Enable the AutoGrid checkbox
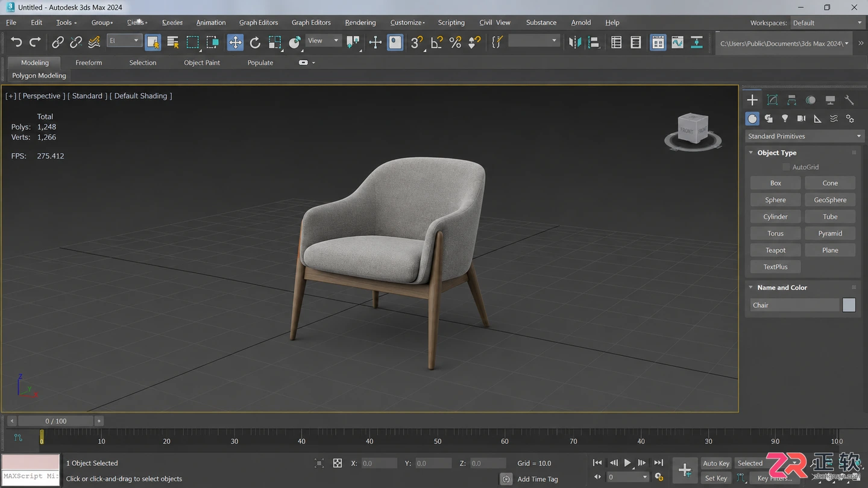Screen dimensions: 868x488 pyautogui.click(x=786, y=167)
